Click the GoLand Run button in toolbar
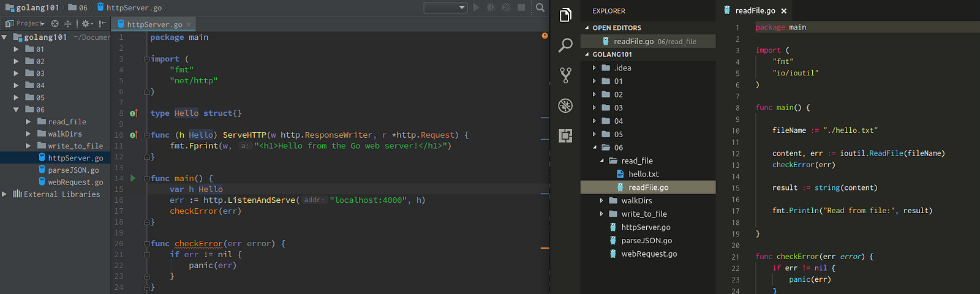980x294 pixels. [476, 7]
